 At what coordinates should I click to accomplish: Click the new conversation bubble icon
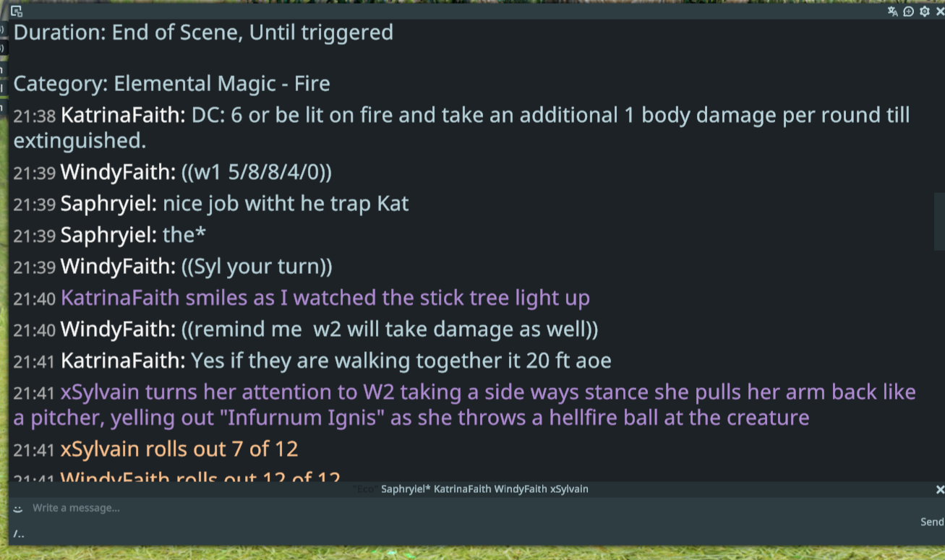coord(908,12)
